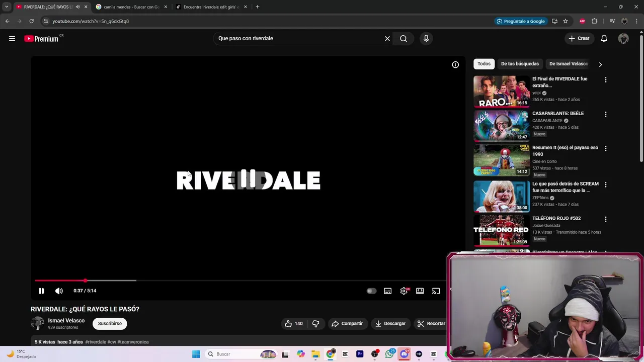Run the search with the magnifier button

404,39
